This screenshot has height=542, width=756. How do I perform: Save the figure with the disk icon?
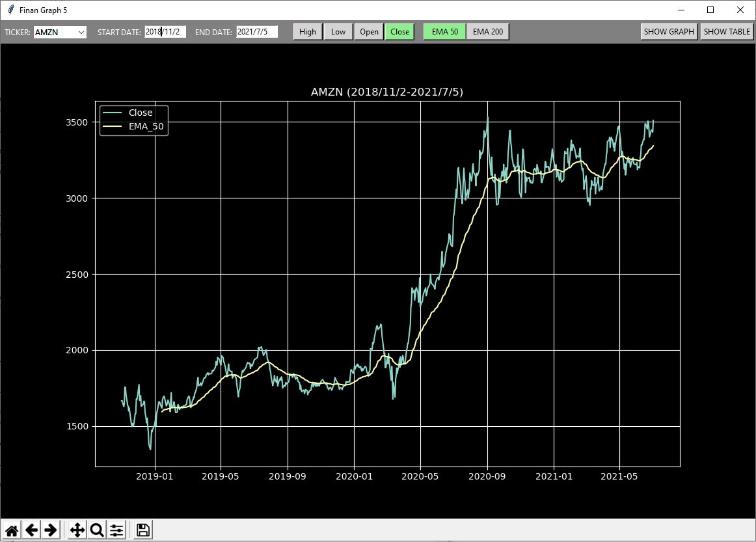point(142,530)
